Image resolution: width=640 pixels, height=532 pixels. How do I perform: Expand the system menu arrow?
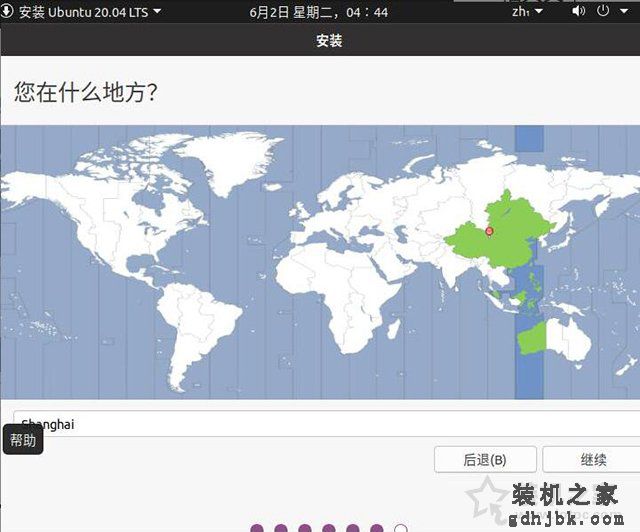click(624, 11)
